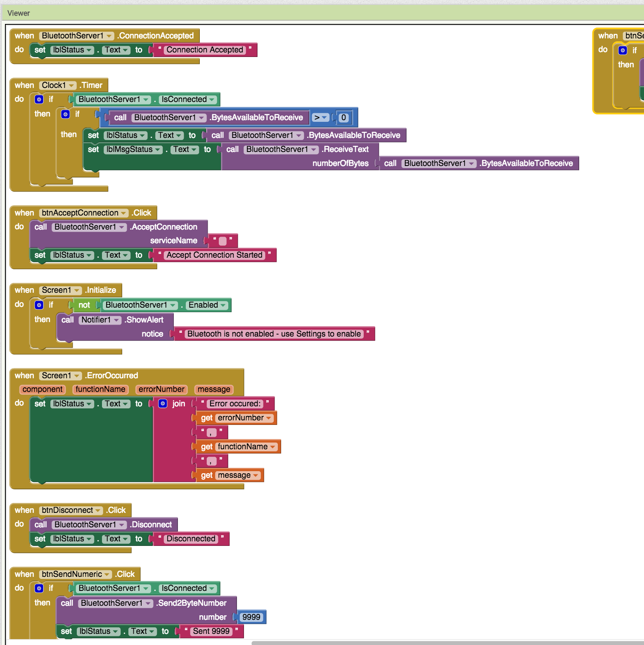The width and height of the screenshot is (644, 645).
Task: Expand the btnAcceptConnection component dropdown
Action: point(84,213)
